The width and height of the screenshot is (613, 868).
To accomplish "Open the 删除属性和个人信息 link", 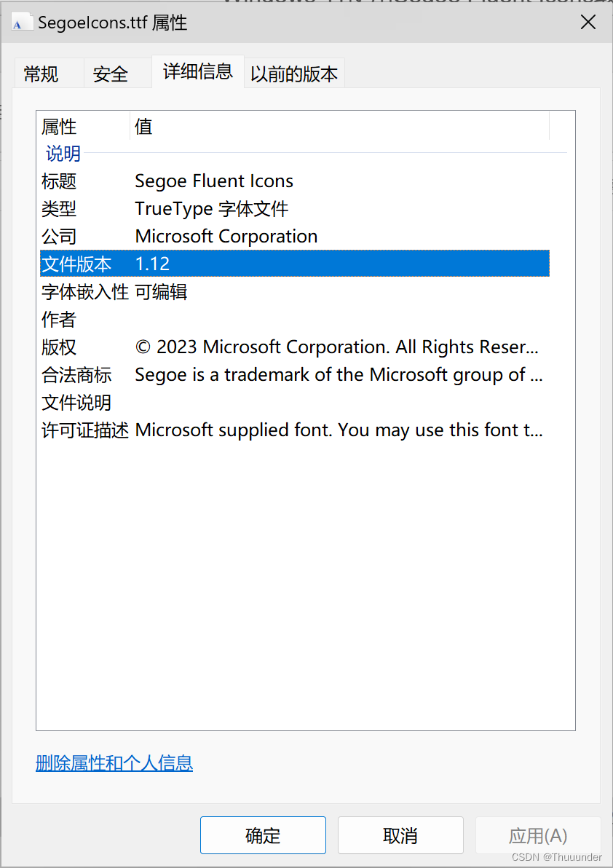I will tap(114, 763).
